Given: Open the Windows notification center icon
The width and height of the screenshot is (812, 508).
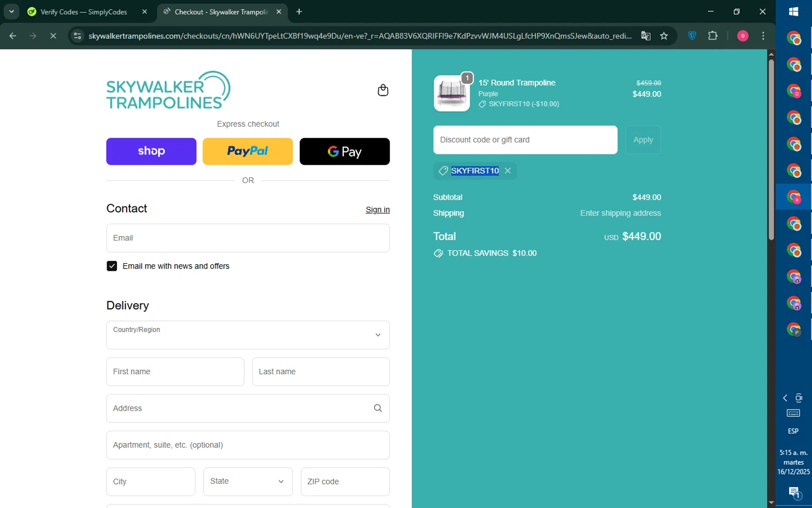Looking at the screenshot, I should click(794, 493).
